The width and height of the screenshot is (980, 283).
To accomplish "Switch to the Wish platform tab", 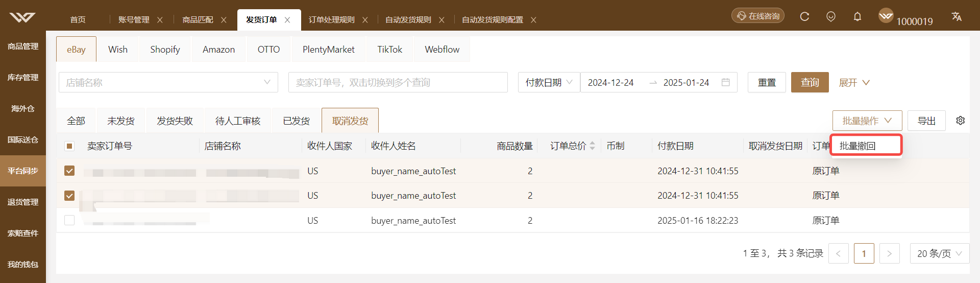I will pyautogui.click(x=118, y=49).
